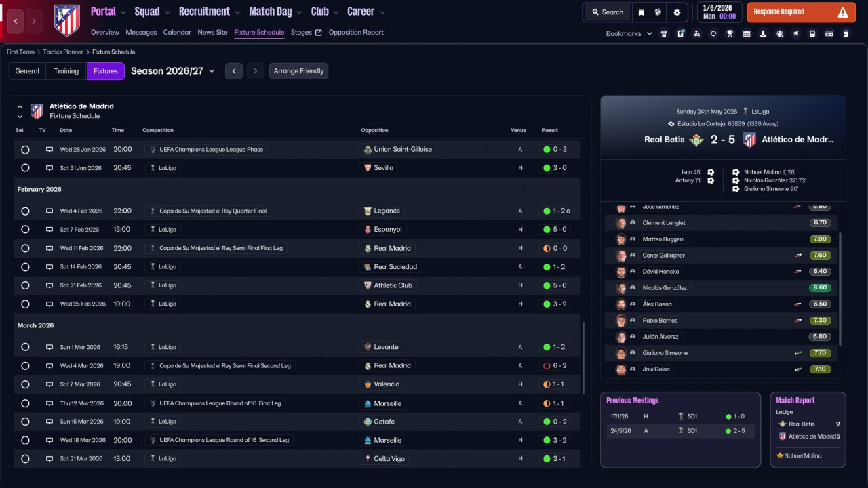Select the radio button for Levante fixture
Viewport: 868px width, 488px height.
tap(25, 347)
